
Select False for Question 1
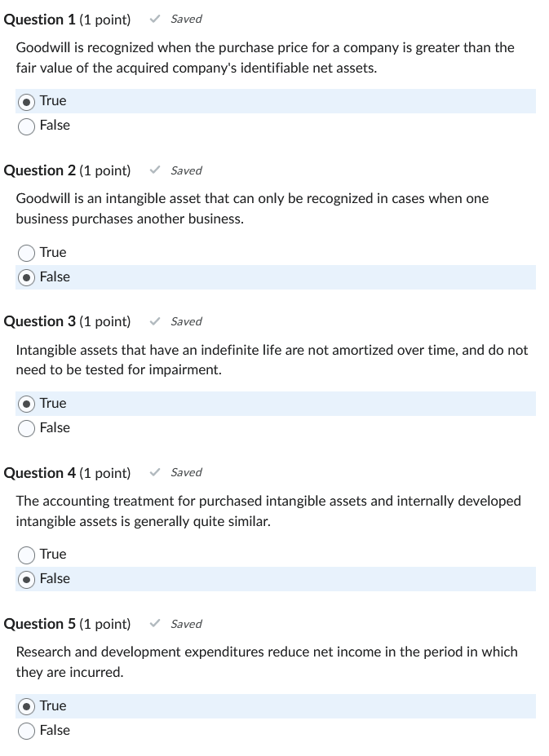point(26,126)
